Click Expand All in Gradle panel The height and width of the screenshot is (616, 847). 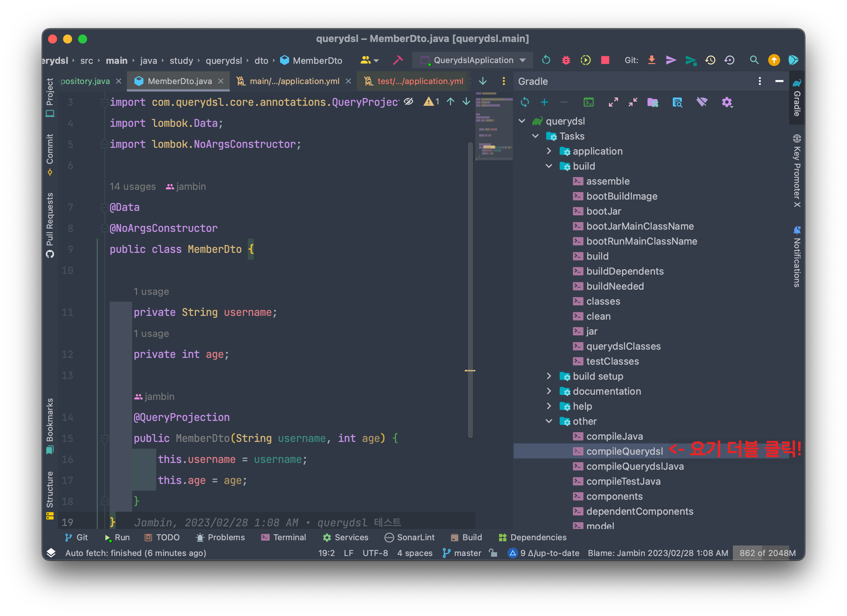613,102
